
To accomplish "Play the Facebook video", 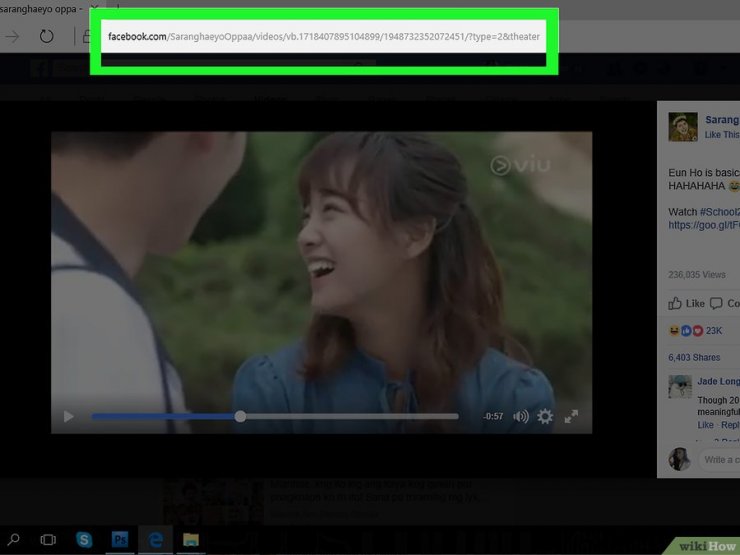I will tap(68, 416).
